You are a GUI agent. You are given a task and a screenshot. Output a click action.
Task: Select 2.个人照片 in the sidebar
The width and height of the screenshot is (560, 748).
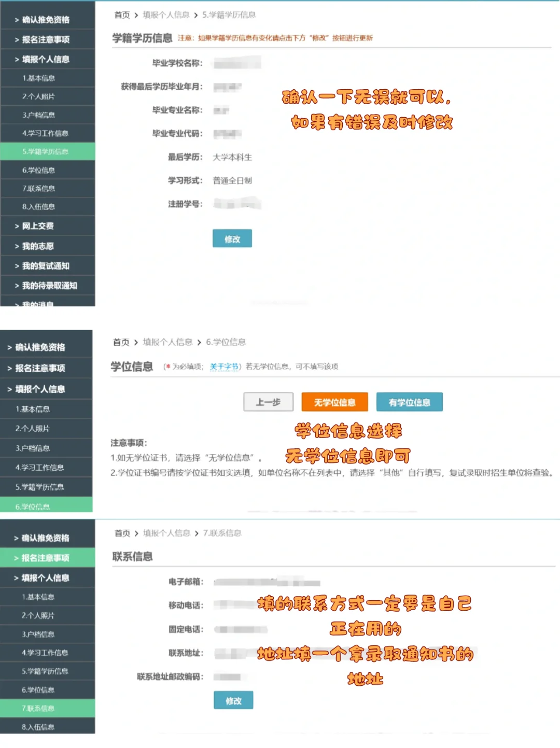click(x=47, y=96)
